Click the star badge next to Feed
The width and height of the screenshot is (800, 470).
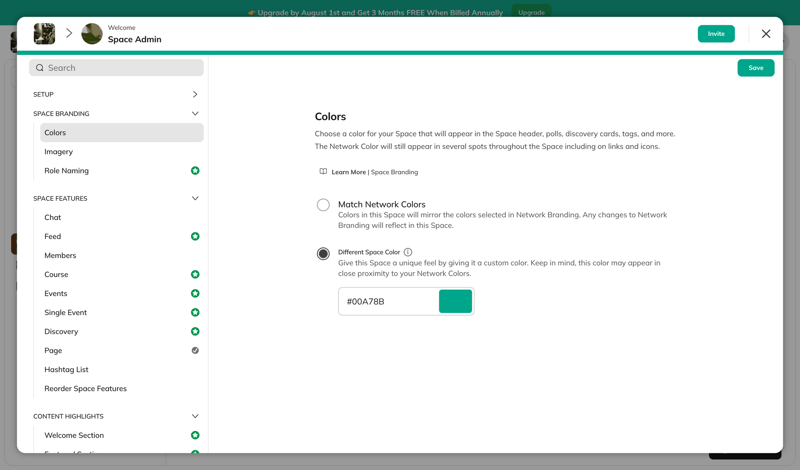point(195,236)
